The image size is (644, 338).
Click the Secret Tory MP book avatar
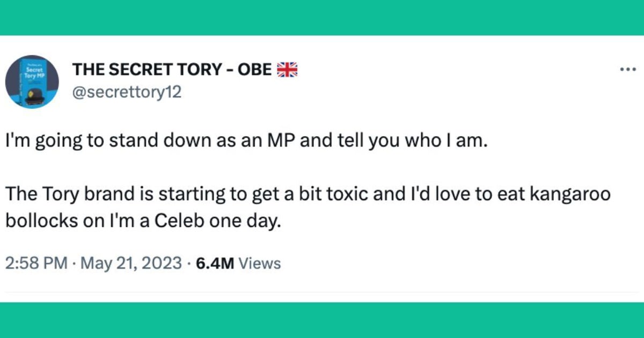32,81
